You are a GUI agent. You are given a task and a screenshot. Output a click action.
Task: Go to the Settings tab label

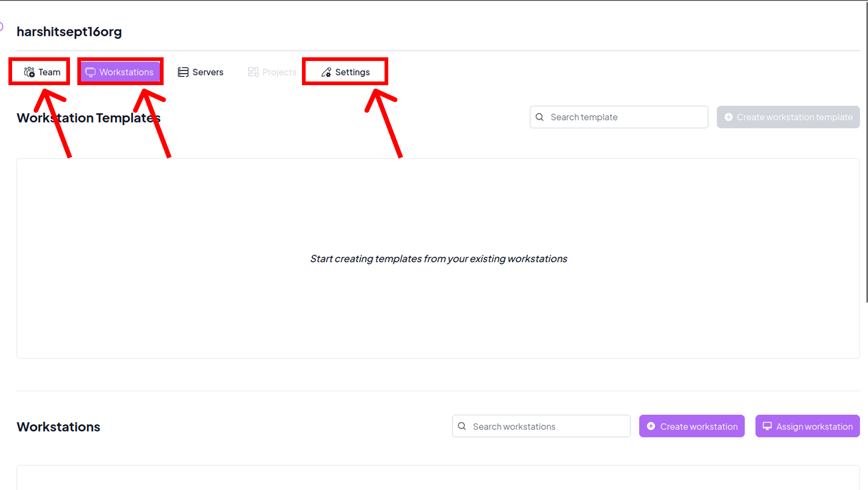[x=352, y=72]
